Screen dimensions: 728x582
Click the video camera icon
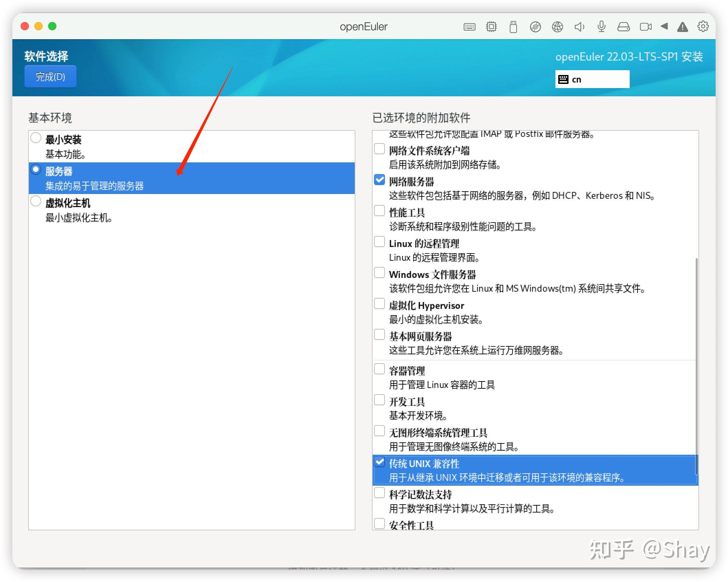646,26
